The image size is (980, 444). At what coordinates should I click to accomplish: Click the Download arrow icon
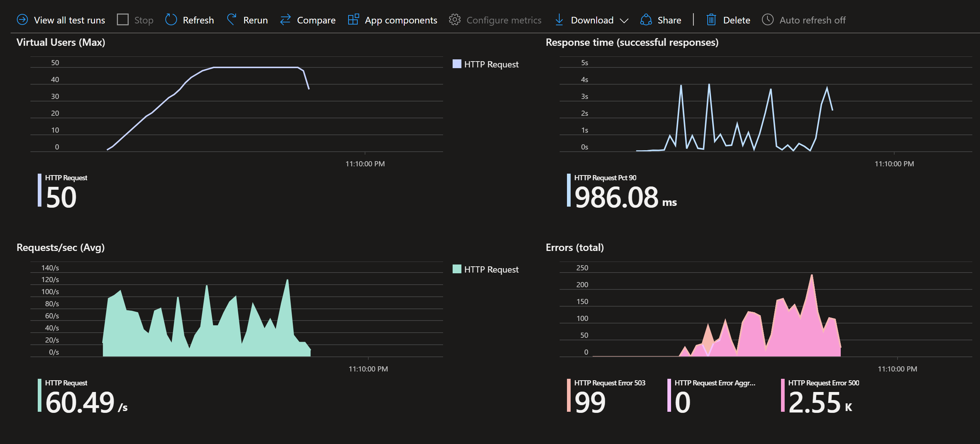pyautogui.click(x=559, y=19)
